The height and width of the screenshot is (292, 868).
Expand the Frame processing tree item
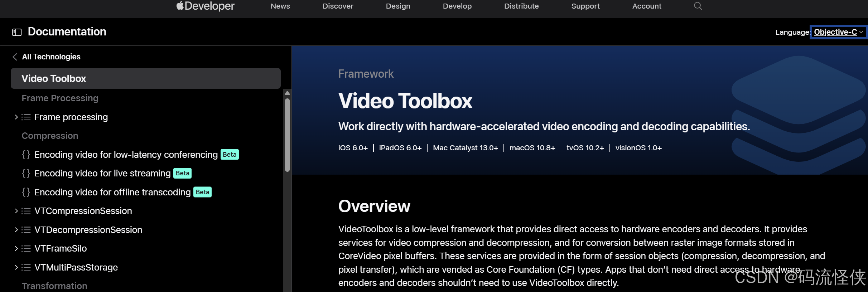pos(16,117)
